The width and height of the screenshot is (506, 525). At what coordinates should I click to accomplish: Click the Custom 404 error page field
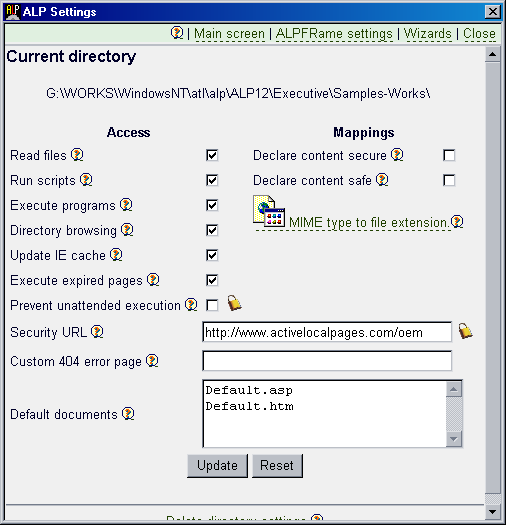[327, 361]
